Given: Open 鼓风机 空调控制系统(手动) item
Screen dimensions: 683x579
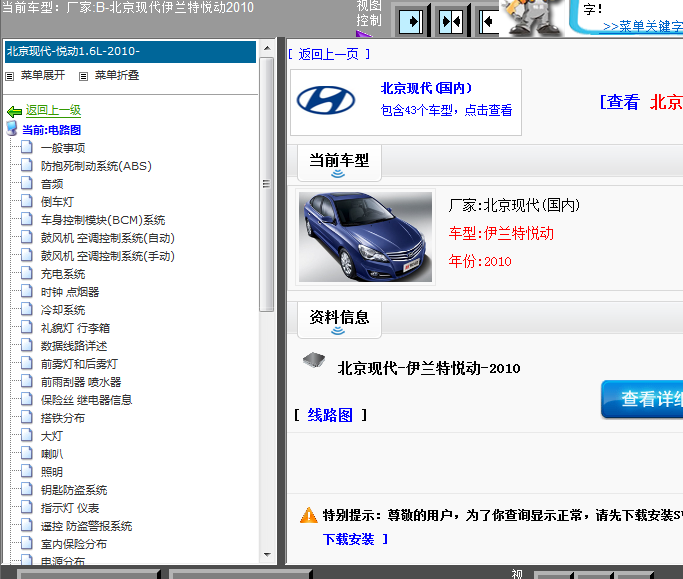Looking at the screenshot, I should click(x=108, y=256).
